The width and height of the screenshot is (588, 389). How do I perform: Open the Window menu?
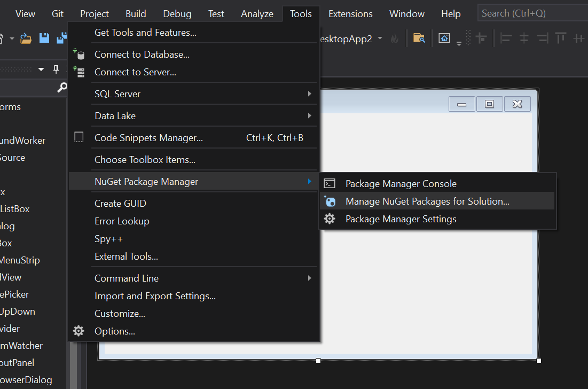click(x=407, y=14)
